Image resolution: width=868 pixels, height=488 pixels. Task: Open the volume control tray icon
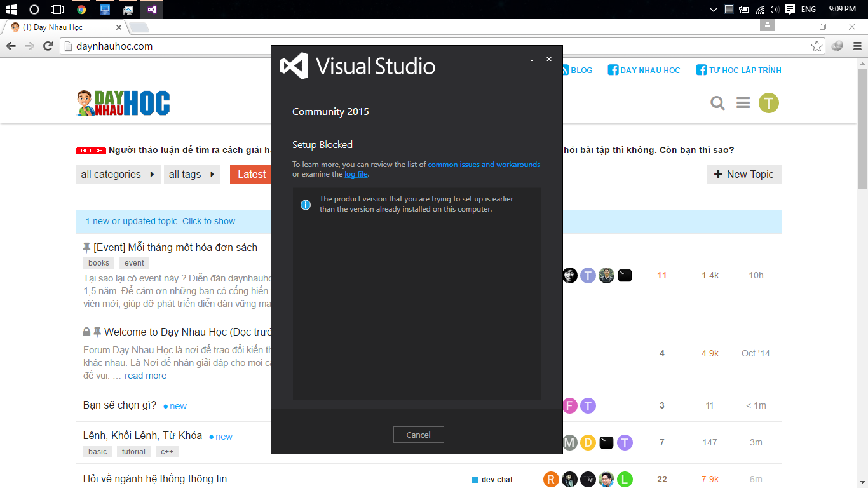[x=774, y=10]
